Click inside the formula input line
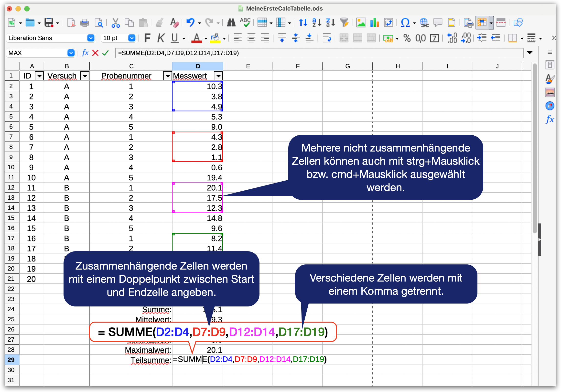Viewport: 561px width, 392px height. coord(318,53)
